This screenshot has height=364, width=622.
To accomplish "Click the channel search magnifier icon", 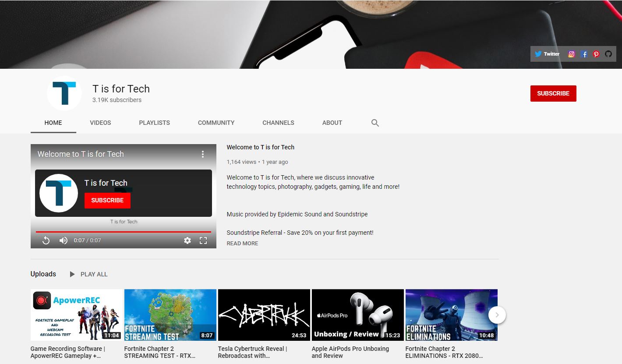I will point(375,123).
